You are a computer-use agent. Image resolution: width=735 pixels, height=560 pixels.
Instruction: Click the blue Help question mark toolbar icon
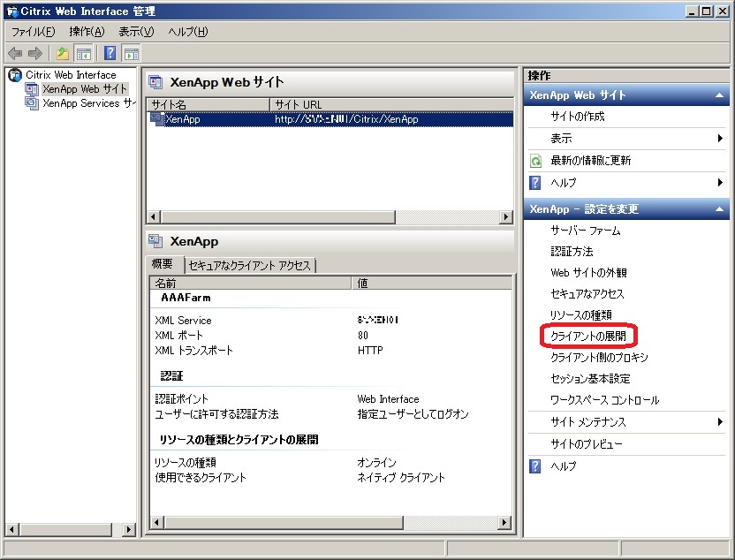[x=110, y=53]
